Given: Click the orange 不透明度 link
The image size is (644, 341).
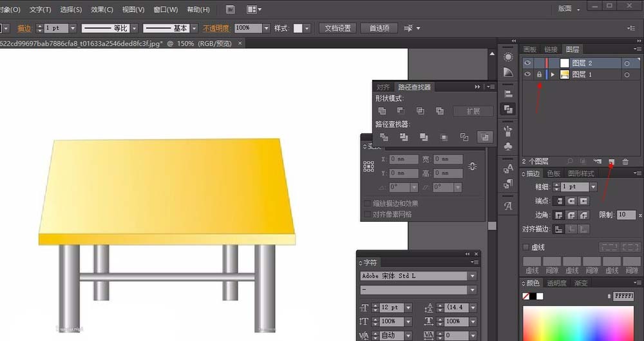Looking at the screenshot, I should point(216,28).
